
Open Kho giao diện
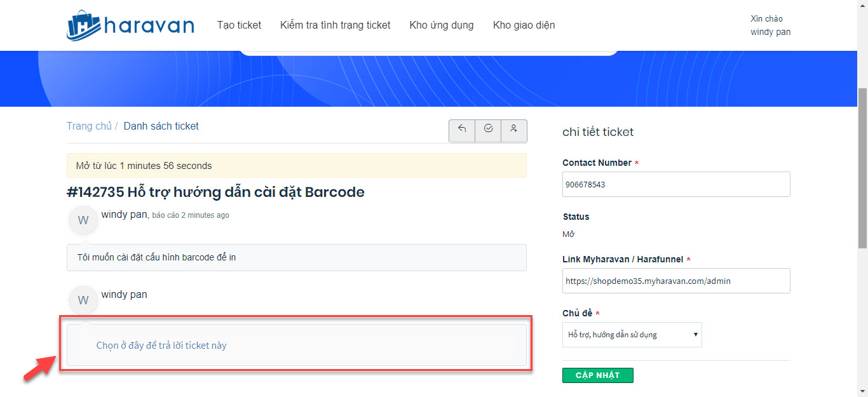pos(524,25)
